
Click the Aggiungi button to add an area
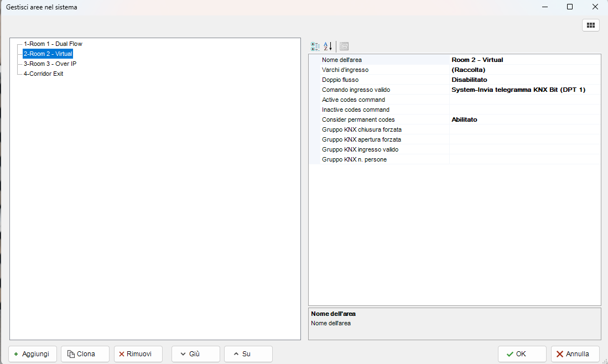pos(33,354)
